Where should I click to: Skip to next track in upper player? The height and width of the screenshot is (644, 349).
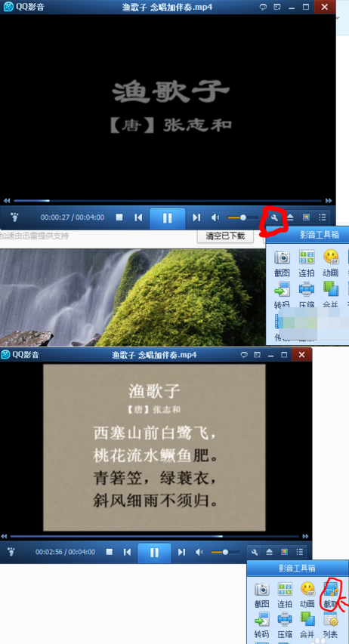click(x=196, y=217)
